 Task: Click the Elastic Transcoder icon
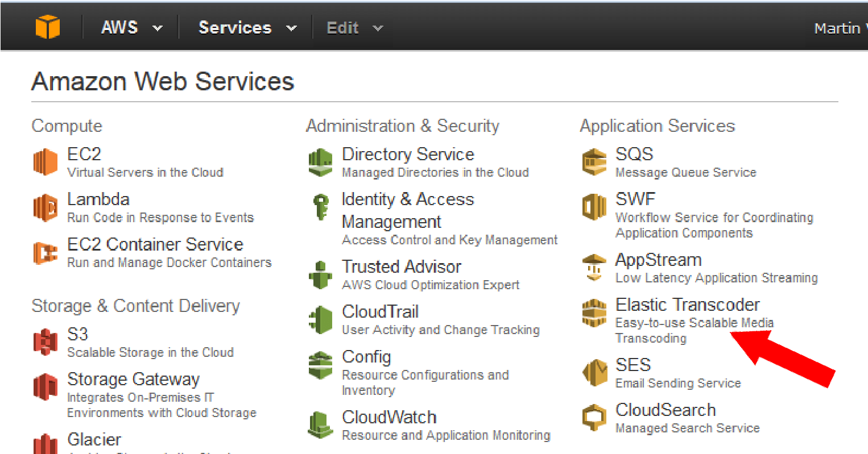click(x=594, y=313)
